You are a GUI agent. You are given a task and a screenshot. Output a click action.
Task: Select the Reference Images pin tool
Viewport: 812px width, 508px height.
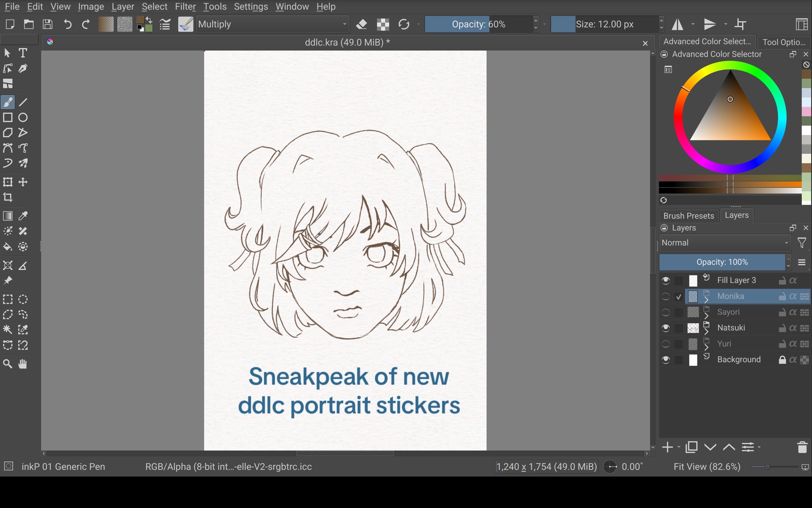point(8,281)
